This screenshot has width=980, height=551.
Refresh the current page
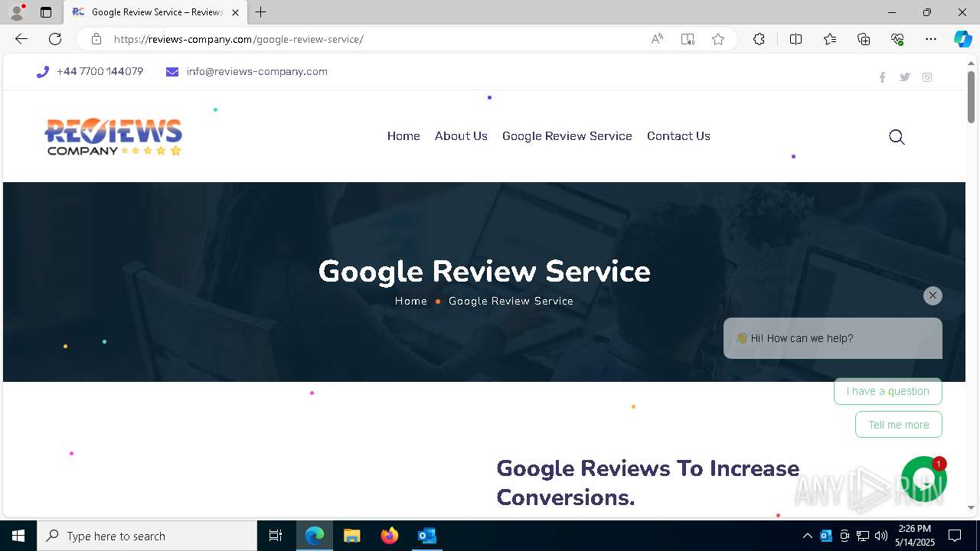55,39
